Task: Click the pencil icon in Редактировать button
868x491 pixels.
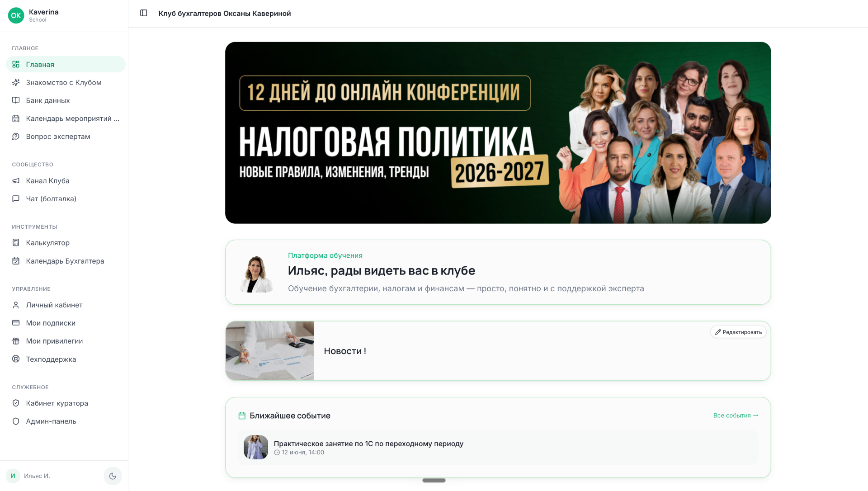Action: click(x=718, y=332)
